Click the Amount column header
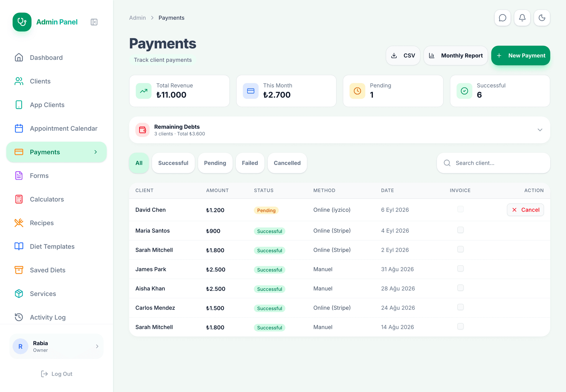The height and width of the screenshot is (392, 566). (217, 190)
